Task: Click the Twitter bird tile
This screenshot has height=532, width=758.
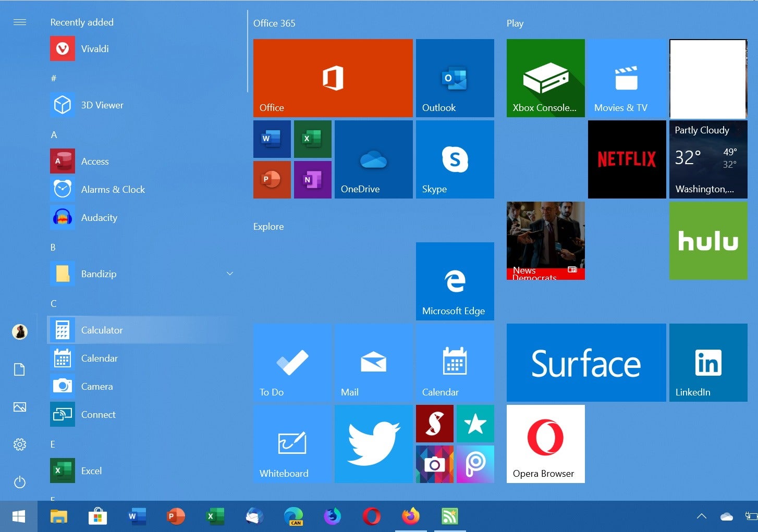Action: coord(373,443)
